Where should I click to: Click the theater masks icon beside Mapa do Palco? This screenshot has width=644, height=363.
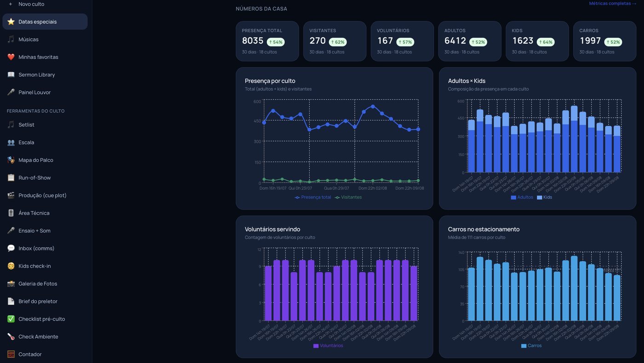tap(11, 160)
